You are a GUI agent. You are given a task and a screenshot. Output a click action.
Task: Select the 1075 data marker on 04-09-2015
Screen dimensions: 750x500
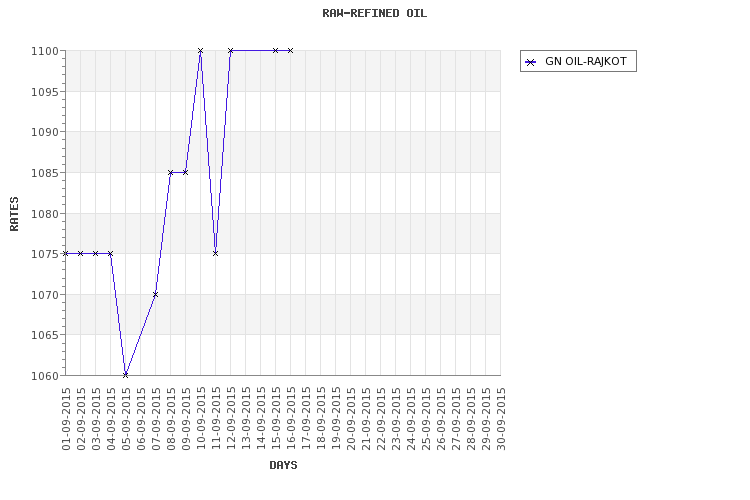tap(110, 253)
